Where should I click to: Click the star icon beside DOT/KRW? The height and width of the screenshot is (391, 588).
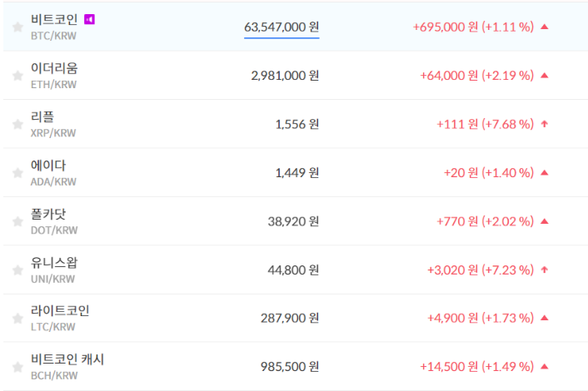tap(17, 221)
